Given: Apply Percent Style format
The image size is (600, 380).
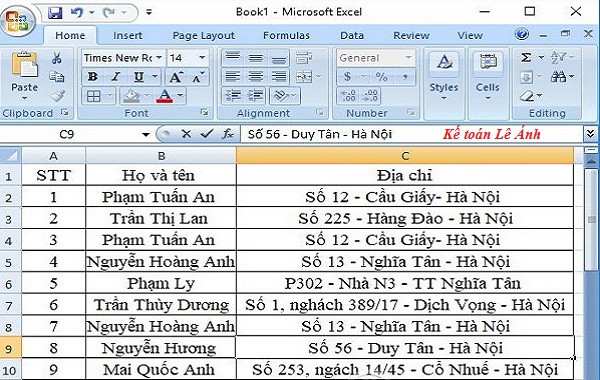Looking at the screenshot, I should pyautogui.click(x=382, y=77).
